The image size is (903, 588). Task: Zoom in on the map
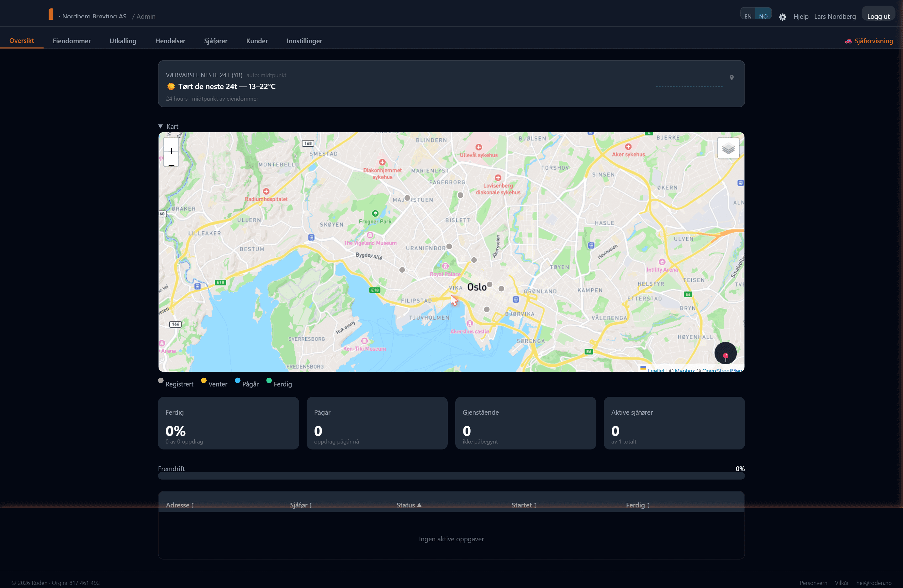coord(172,151)
